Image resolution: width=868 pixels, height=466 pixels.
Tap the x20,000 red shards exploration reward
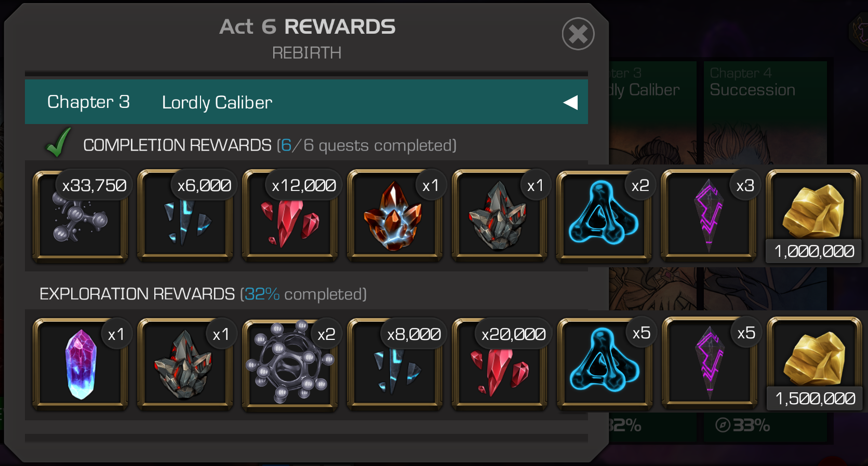point(500,364)
